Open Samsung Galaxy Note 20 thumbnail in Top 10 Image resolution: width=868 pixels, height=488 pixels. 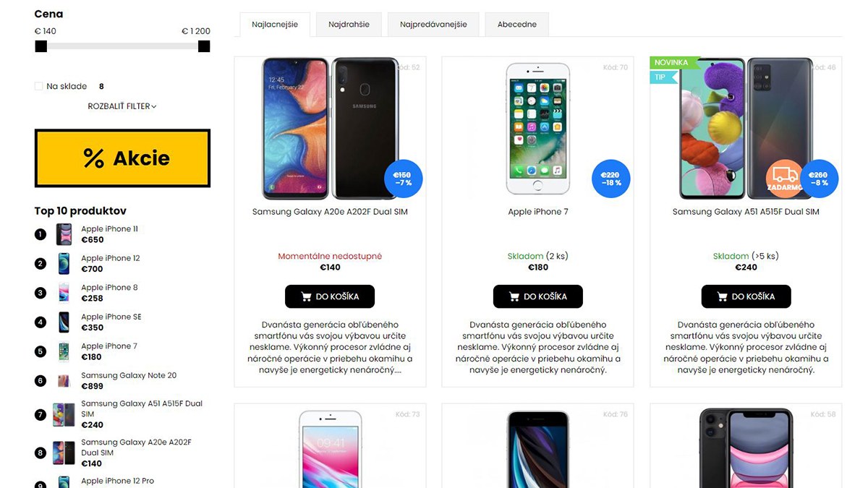[x=64, y=381]
